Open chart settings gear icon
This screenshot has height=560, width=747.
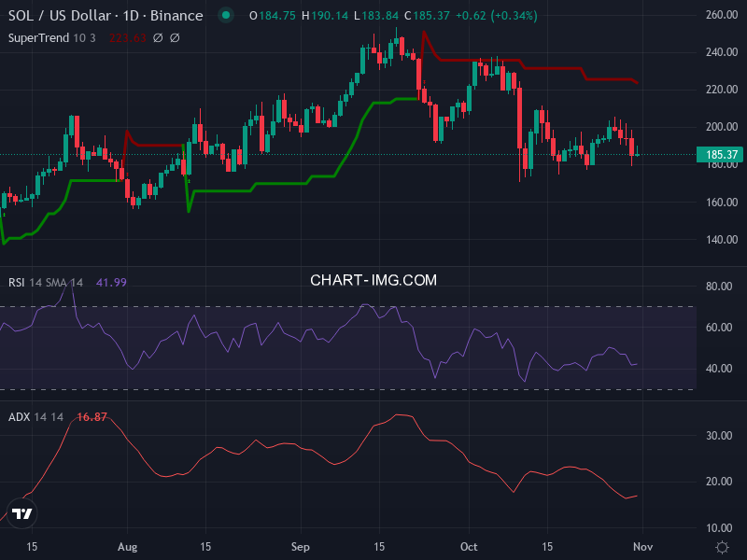tap(722, 546)
